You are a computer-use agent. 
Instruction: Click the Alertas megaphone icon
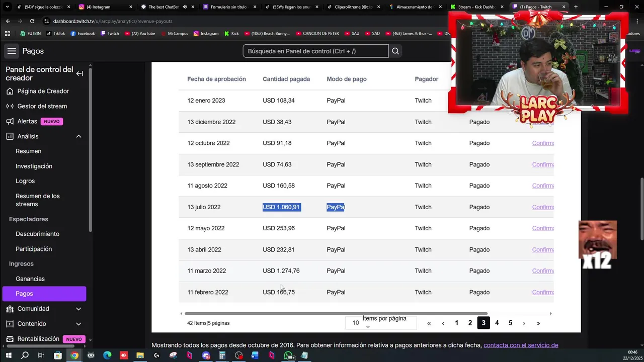coord(10,121)
